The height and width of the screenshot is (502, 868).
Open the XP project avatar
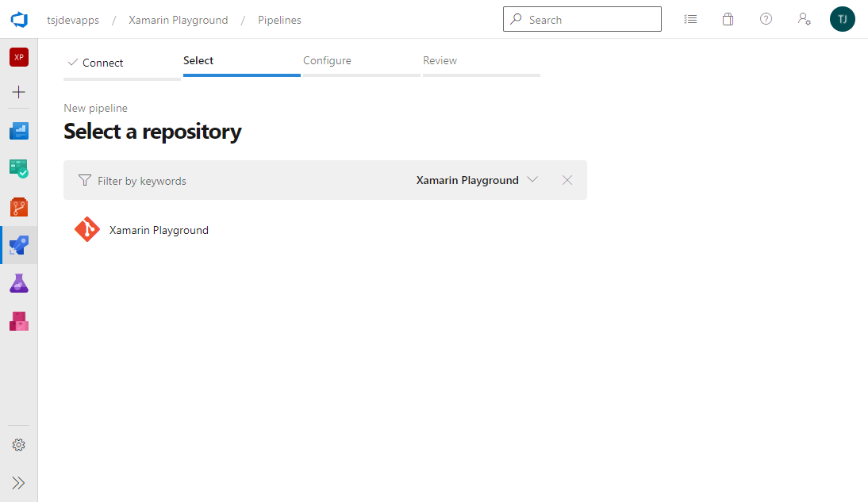coord(19,57)
